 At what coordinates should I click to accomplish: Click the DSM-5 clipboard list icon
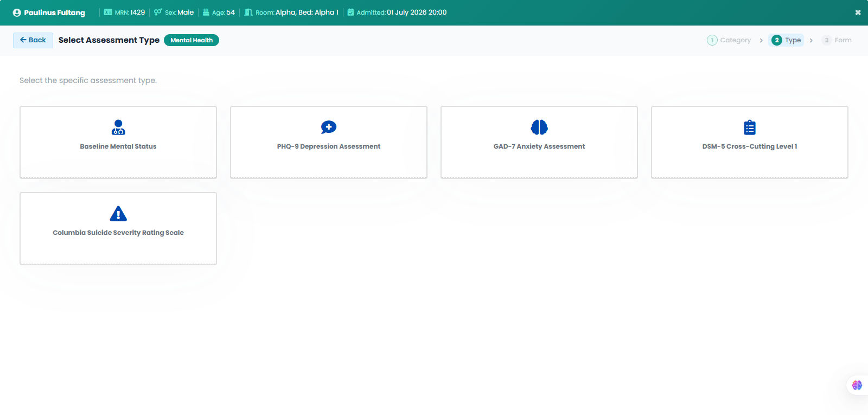click(750, 127)
